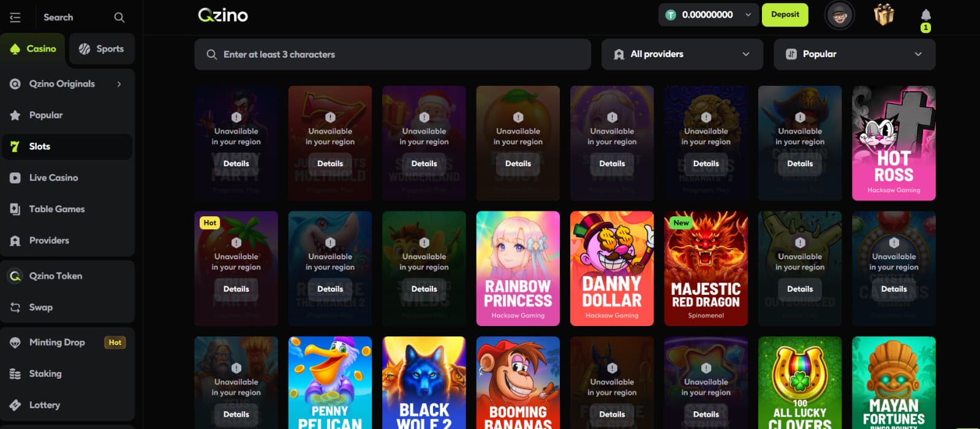Screen dimensions: 980x429
Task: Click Details on the Vampy Party card
Action: pos(236,164)
